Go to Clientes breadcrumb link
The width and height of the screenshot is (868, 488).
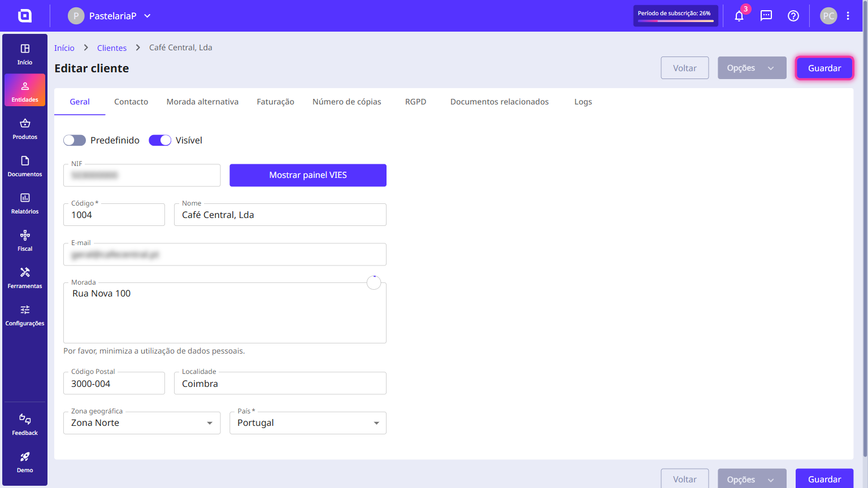tap(112, 48)
